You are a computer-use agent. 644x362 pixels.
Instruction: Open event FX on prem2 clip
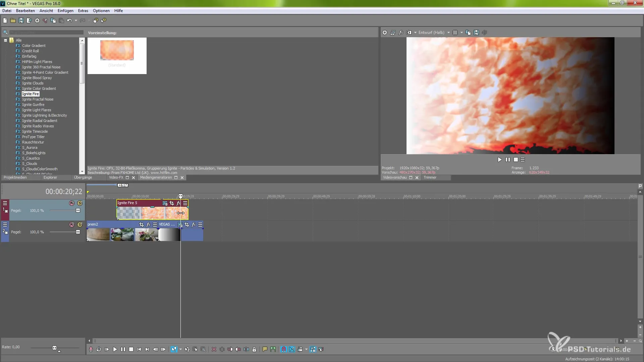[x=148, y=225]
